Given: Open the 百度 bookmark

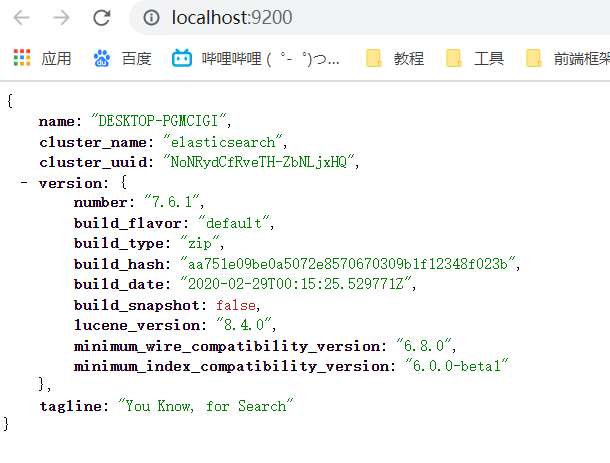Looking at the screenshot, I should tap(122, 58).
